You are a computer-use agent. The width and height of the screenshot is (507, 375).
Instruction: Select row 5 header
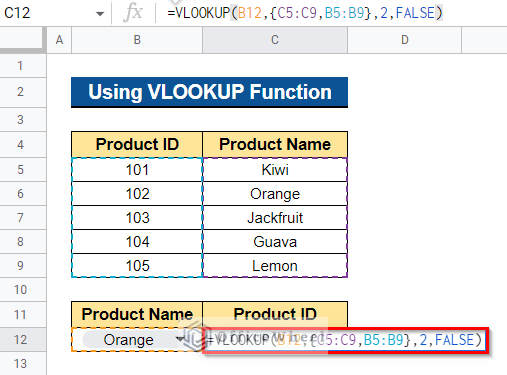[21, 170]
